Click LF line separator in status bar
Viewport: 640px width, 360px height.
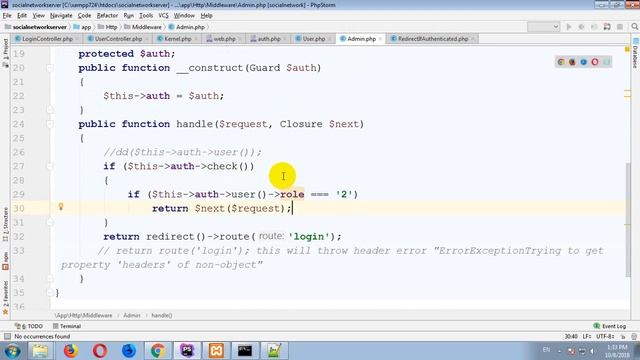tap(587, 336)
